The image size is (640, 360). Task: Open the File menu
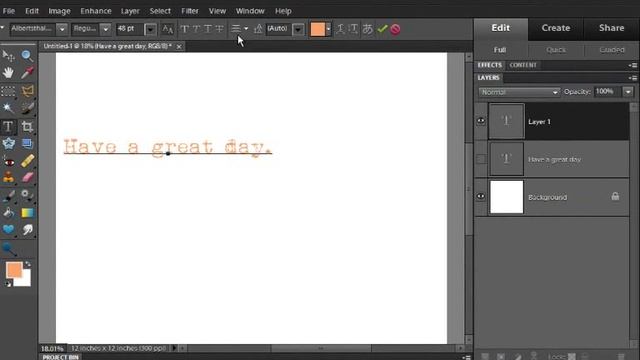tap(9, 11)
